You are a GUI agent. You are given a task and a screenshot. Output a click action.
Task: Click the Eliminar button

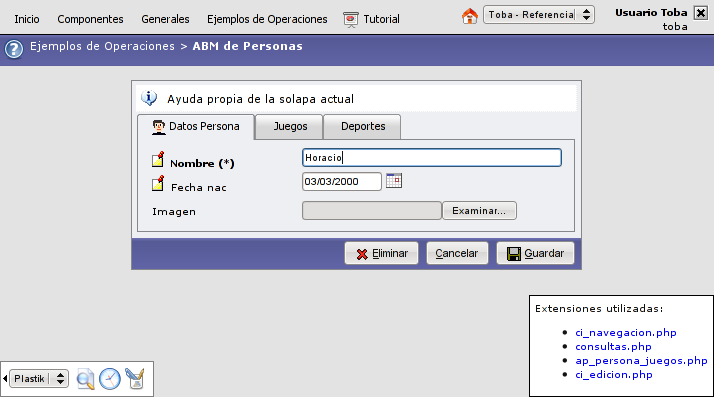382,253
